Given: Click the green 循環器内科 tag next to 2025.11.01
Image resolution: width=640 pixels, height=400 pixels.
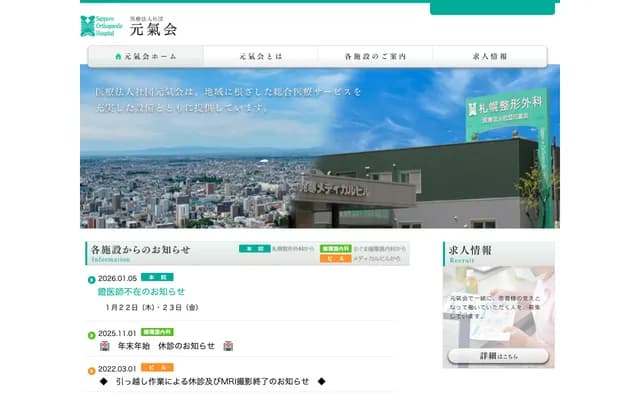Looking at the screenshot, I should [x=157, y=332].
